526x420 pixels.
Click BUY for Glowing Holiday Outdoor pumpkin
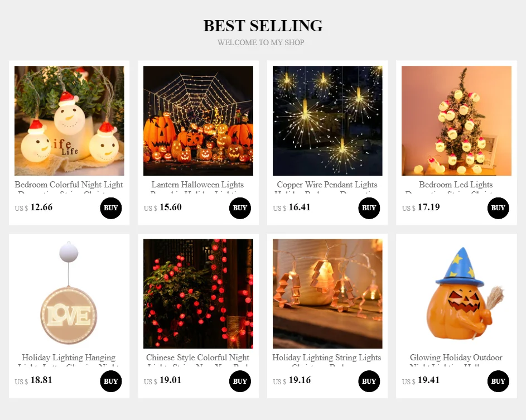point(498,381)
